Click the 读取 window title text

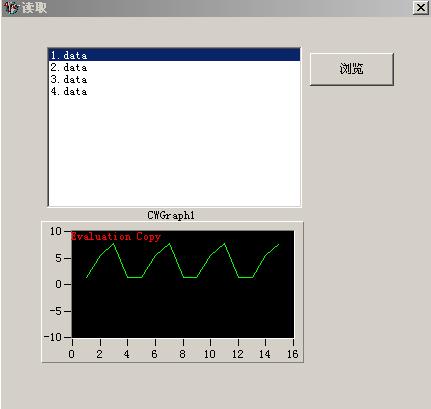point(34,8)
